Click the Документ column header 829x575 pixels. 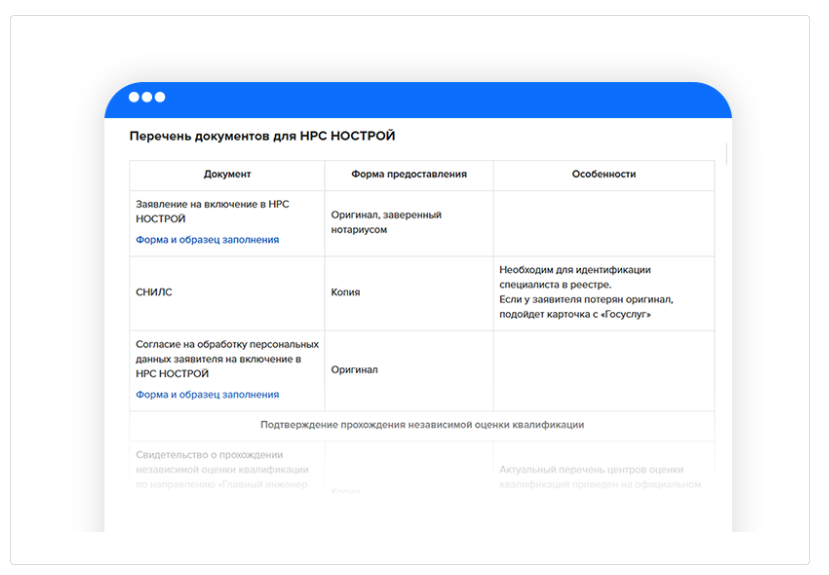point(227,174)
